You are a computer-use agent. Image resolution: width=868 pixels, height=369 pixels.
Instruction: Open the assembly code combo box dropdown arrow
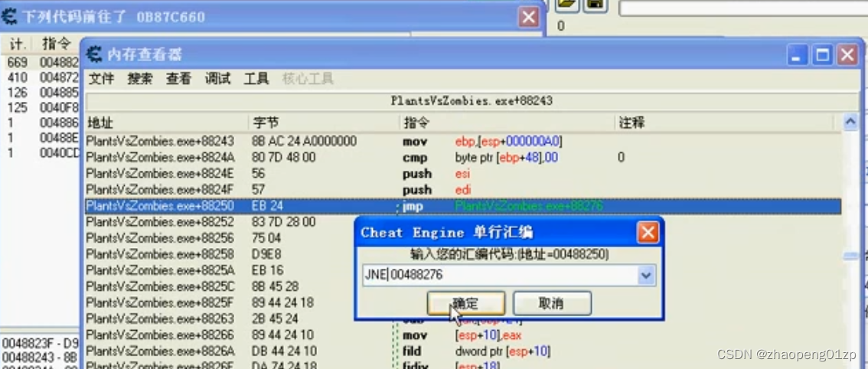645,276
